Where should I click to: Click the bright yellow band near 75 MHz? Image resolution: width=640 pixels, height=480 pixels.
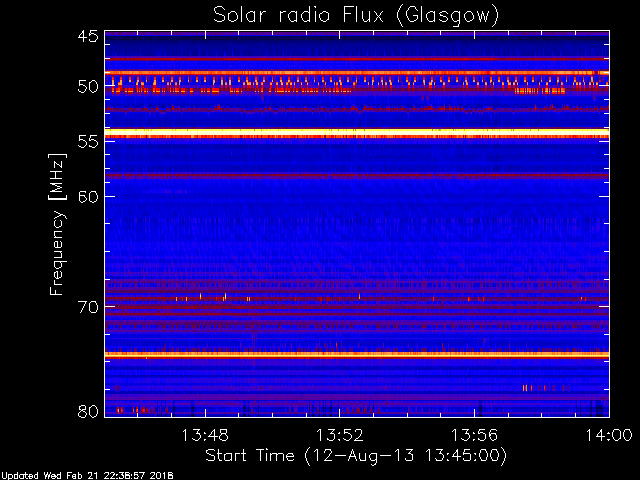(357, 355)
